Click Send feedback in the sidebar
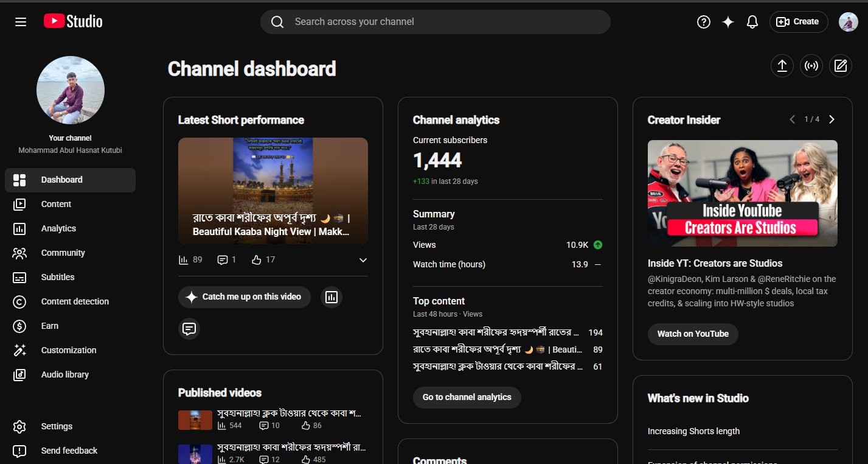Viewport: 868px width, 464px height. [x=70, y=451]
